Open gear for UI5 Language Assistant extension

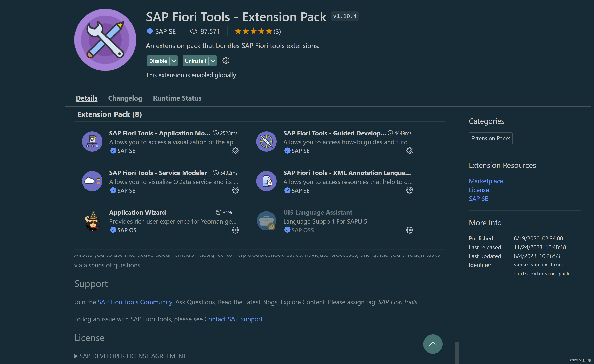[409, 230]
